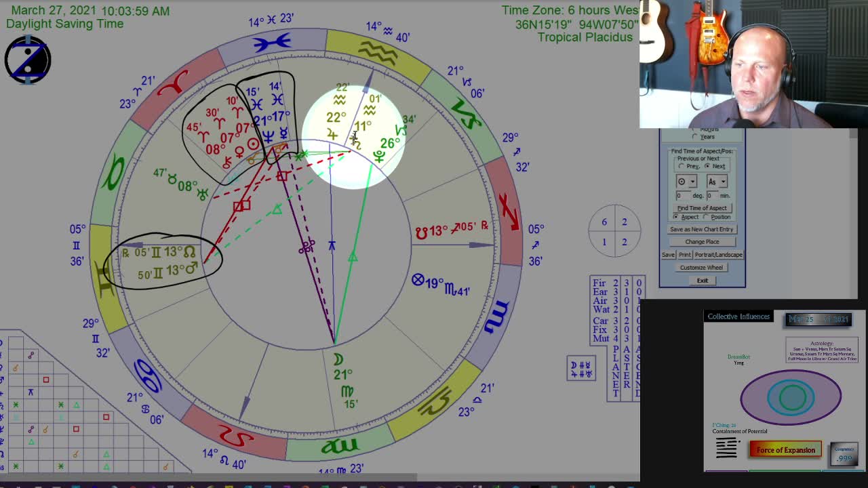Click the opposition aspect symbol inside the wheel
This screenshot has width=868, height=488.
pos(307,247)
